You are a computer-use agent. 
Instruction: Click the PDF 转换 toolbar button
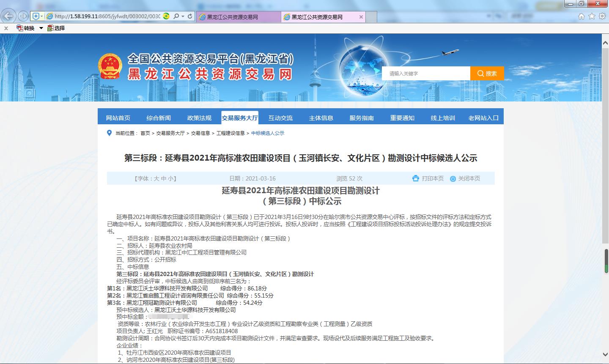(x=25, y=28)
